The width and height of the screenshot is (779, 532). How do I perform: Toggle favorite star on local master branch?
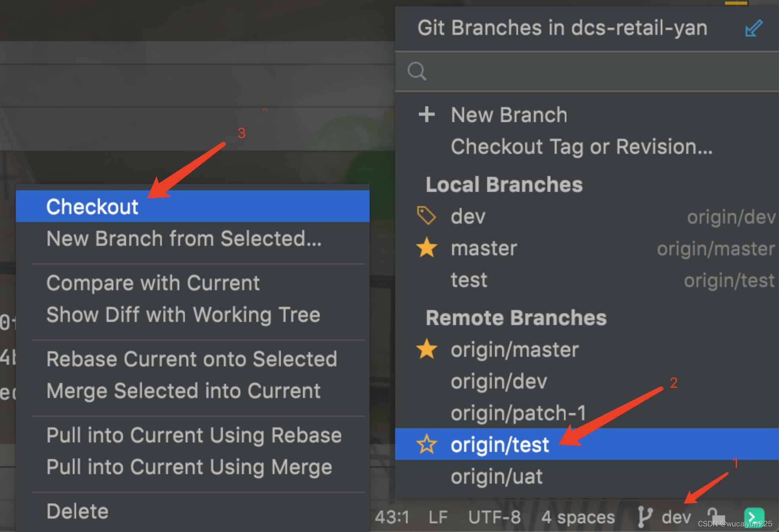(427, 248)
